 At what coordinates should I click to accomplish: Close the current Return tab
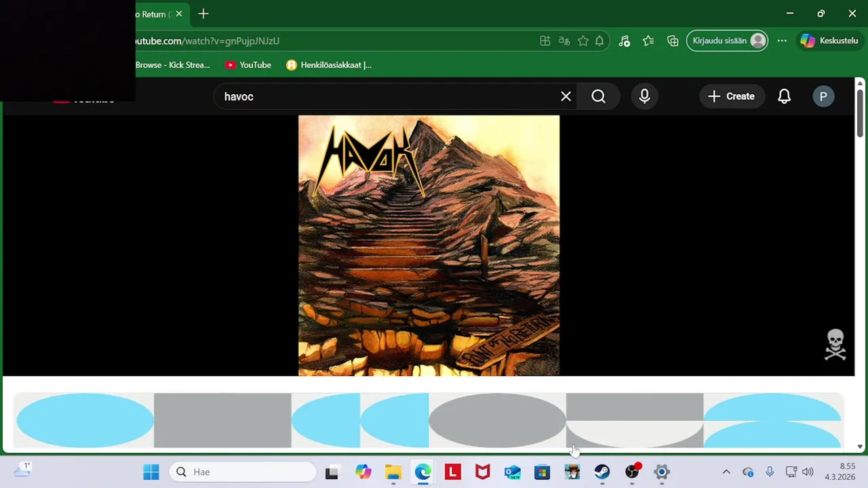[178, 14]
